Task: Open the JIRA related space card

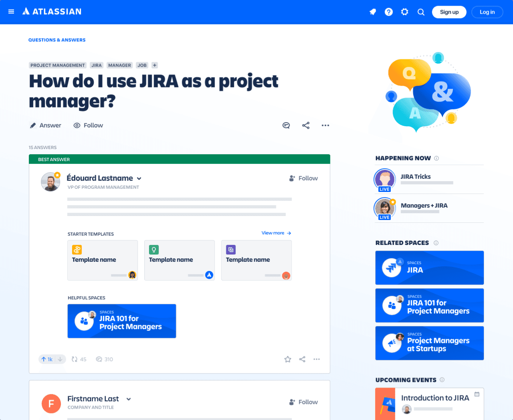Action: (x=429, y=268)
